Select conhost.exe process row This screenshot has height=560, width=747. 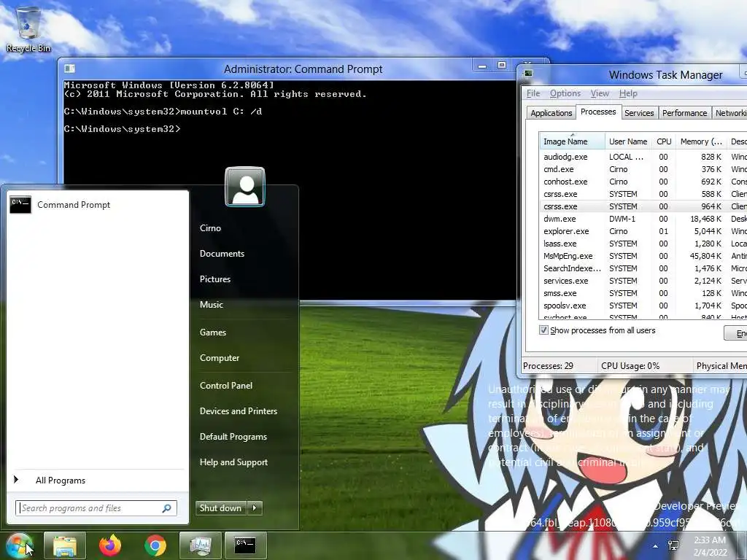pyautogui.click(x=643, y=182)
